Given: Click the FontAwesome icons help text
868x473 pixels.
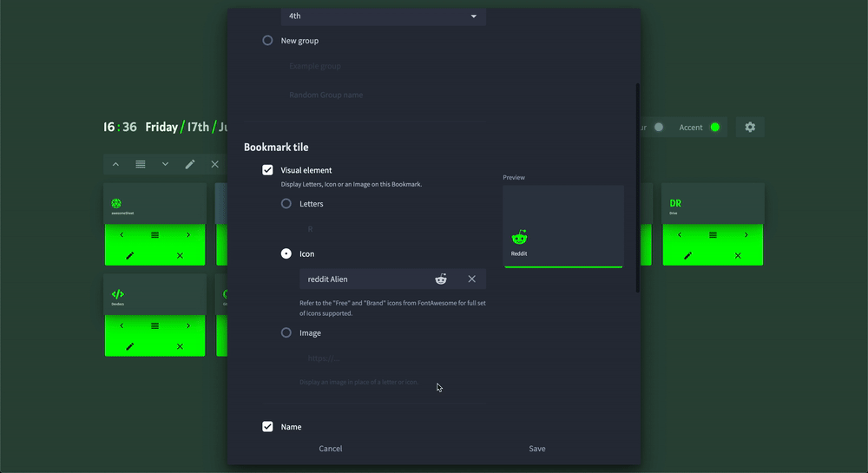Looking at the screenshot, I should click(392, 308).
